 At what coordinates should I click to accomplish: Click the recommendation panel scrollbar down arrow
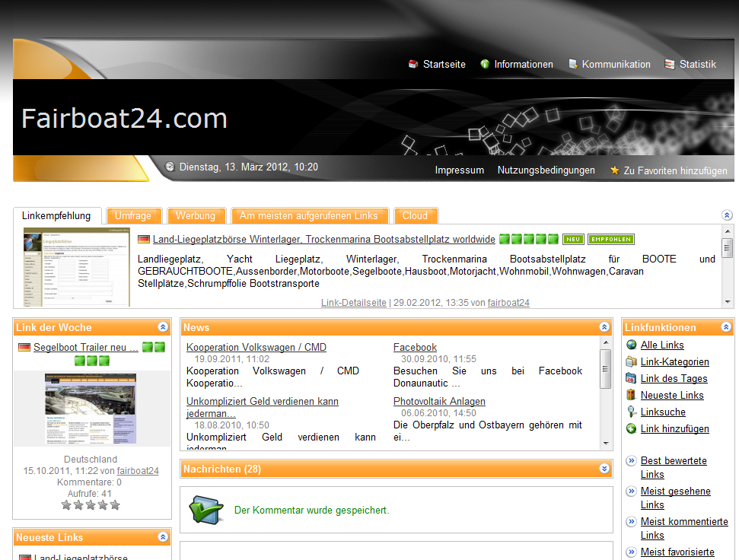point(728,302)
